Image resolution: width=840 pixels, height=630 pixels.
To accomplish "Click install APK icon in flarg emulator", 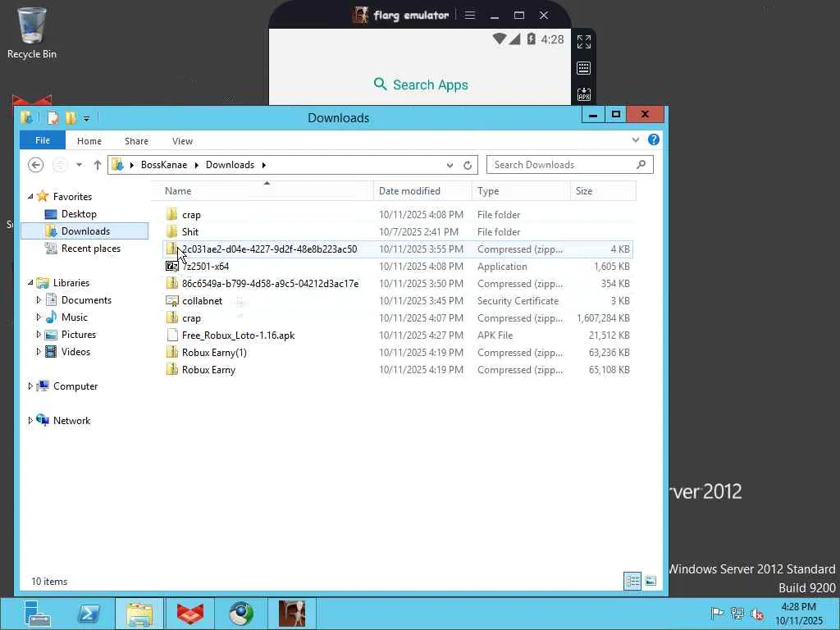I will coord(584,94).
